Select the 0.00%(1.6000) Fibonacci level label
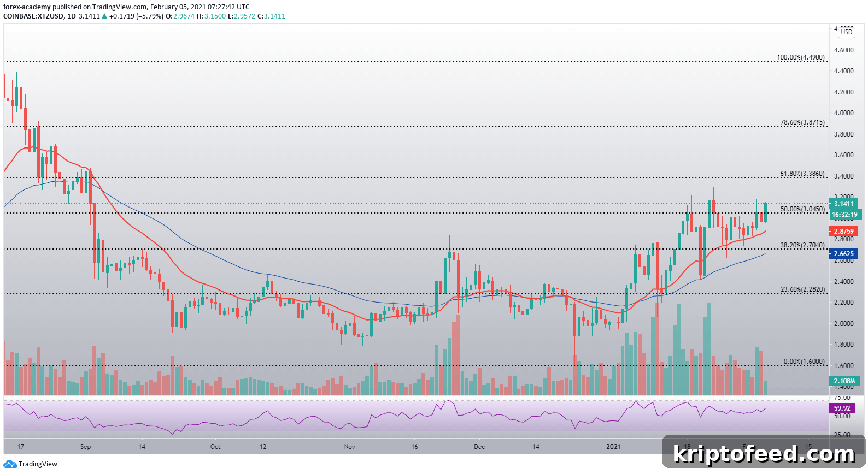 point(804,362)
